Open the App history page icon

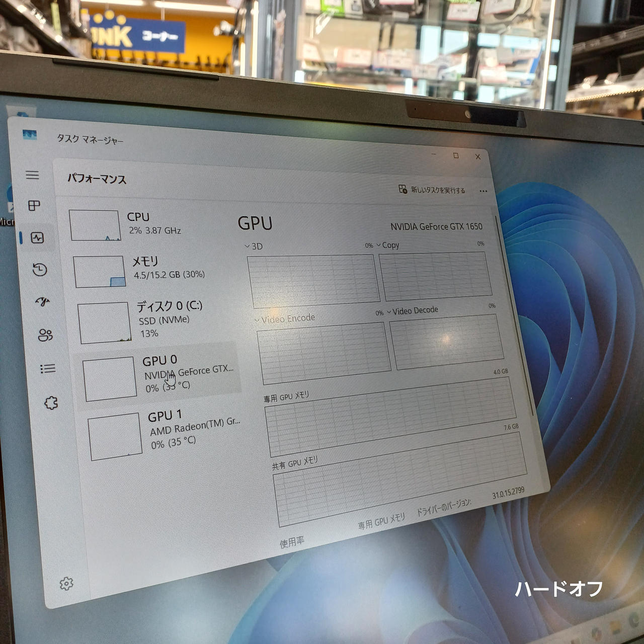(40, 270)
